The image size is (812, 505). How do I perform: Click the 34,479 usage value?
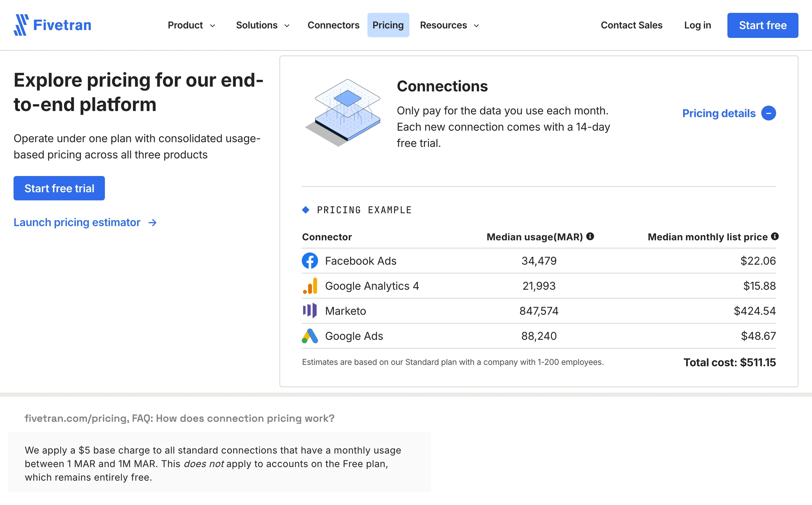click(539, 261)
